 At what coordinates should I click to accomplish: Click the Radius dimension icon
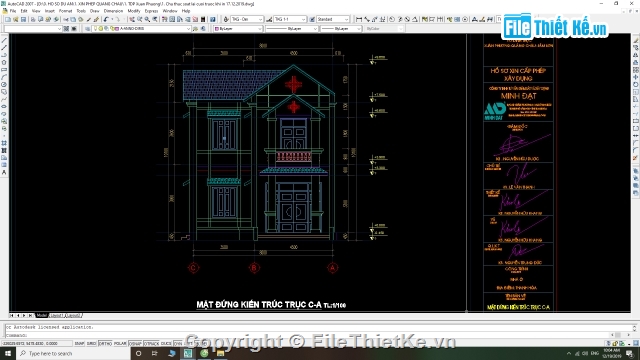[392, 19]
